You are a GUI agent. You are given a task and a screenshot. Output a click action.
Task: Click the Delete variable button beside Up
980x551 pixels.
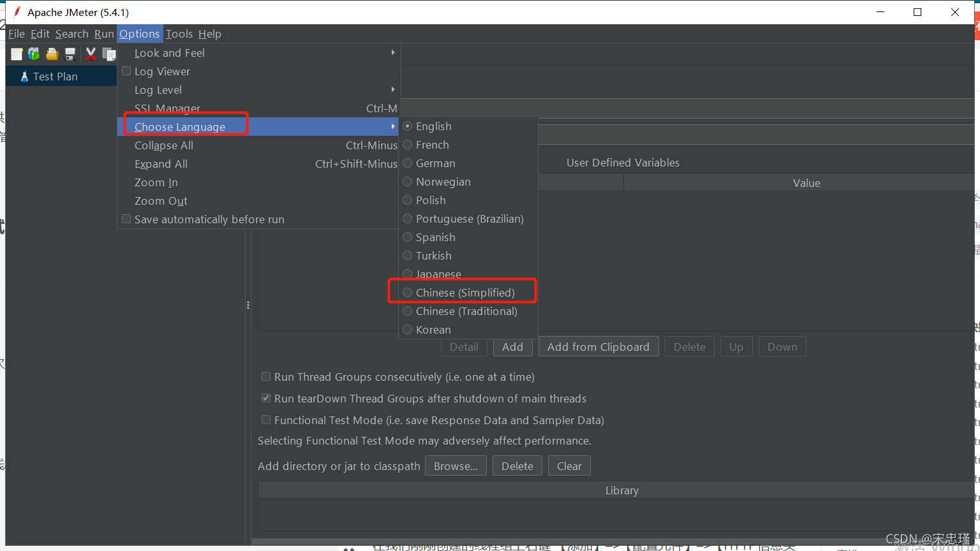pyautogui.click(x=690, y=347)
